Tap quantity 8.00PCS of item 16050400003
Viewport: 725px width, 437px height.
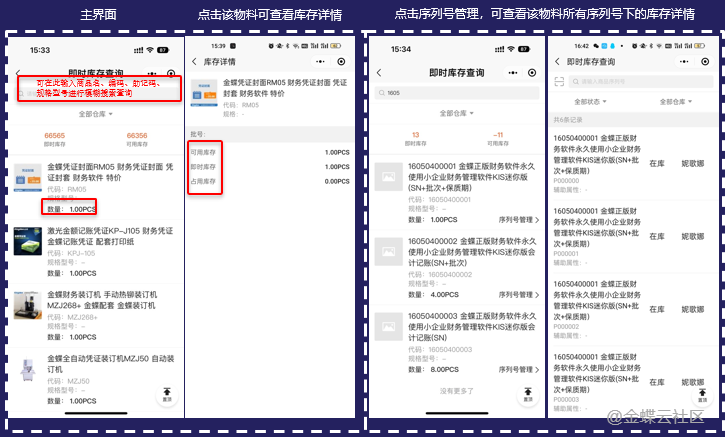444,369
